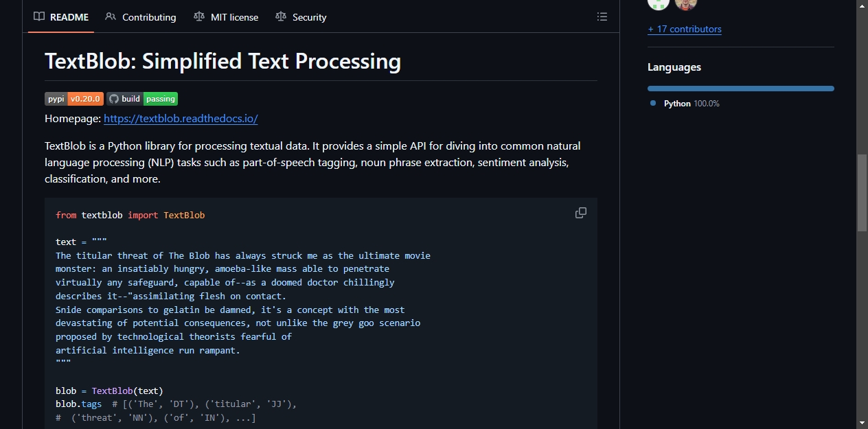The width and height of the screenshot is (868, 429).
Task: Open the Security tab
Action: [x=301, y=17]
